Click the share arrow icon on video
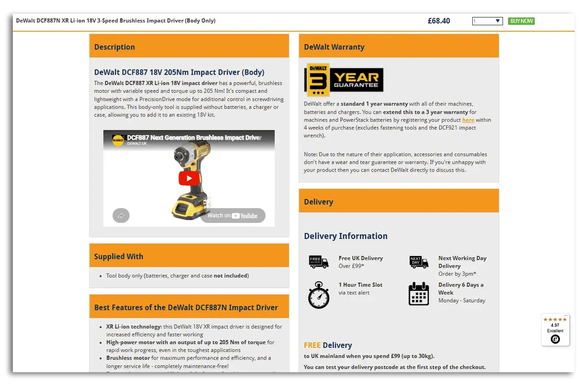The image size is (588, 386). 121,215
